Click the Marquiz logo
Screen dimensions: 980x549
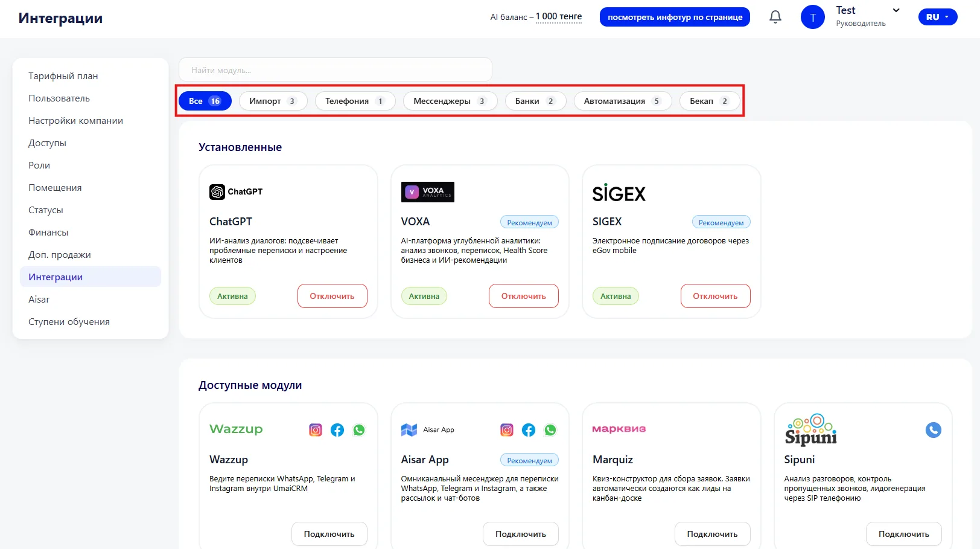[x=619, y=429]
